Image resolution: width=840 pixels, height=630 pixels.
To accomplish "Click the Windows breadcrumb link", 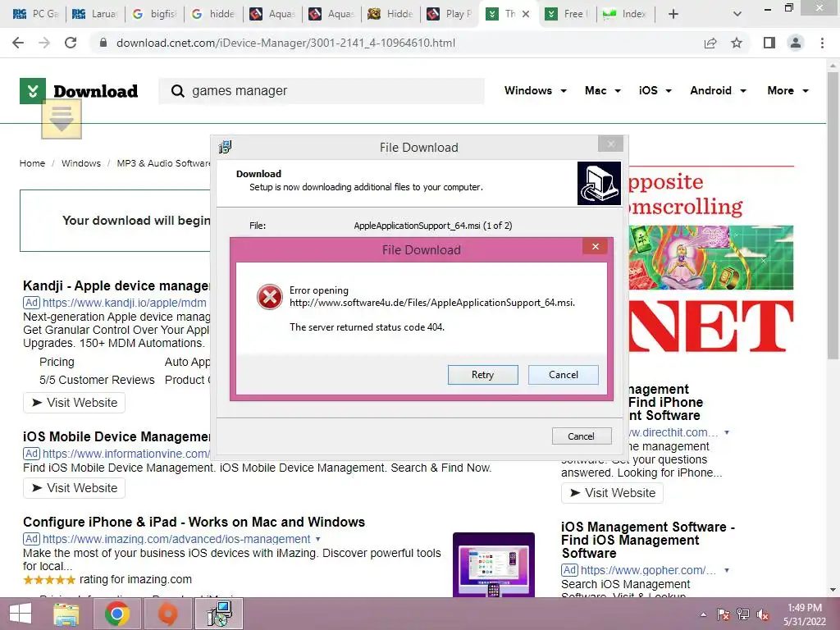I will pyautogui.click(x=81, y=163).
